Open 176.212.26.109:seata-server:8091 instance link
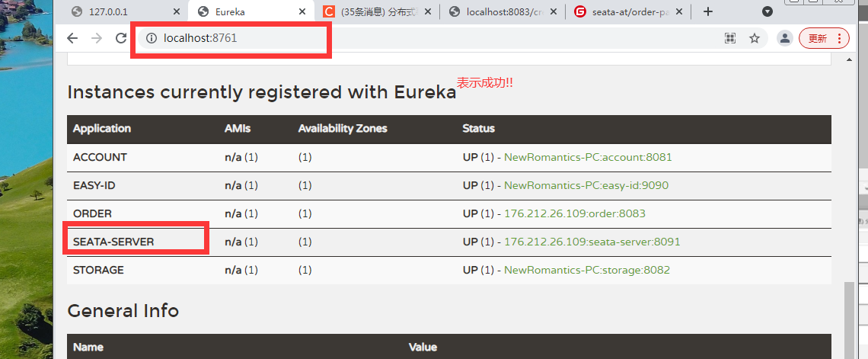This screenshot has width=868, height=359. pos(592,242)
